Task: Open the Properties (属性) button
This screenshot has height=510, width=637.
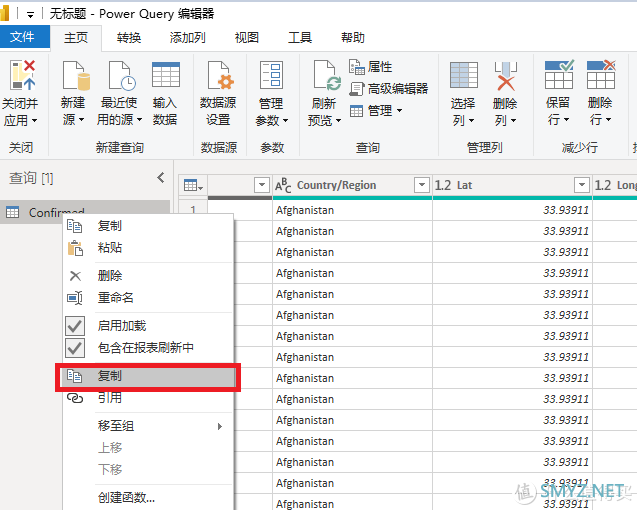Action: coord(370,67)
